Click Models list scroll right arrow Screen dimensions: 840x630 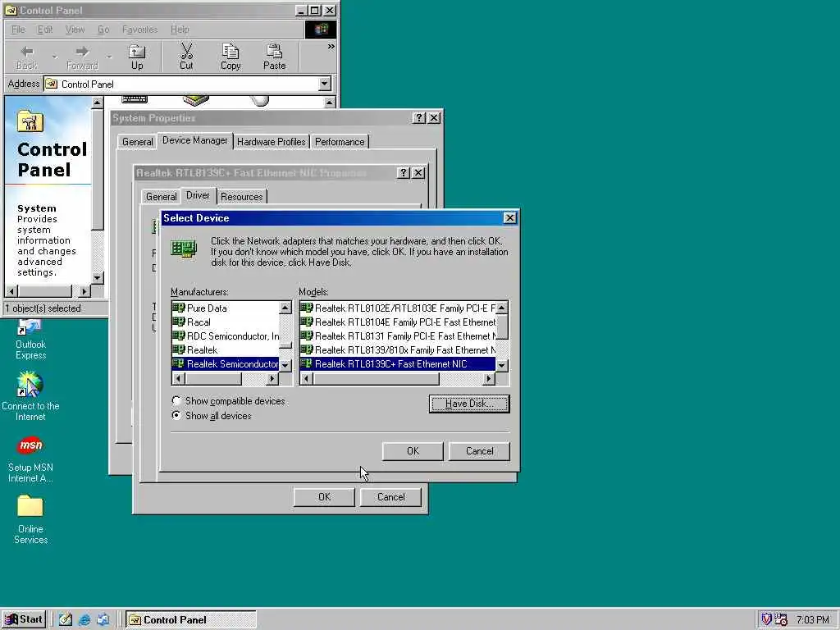tap(489, 379)
